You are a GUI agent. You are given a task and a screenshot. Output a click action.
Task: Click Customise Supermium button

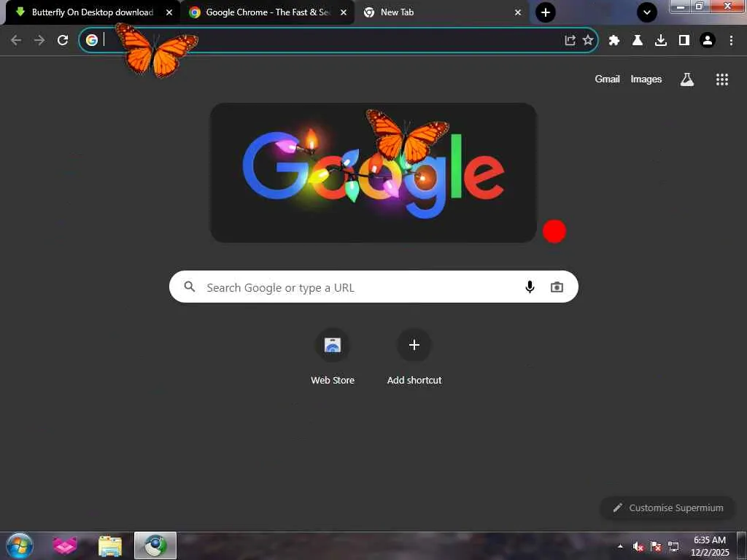click(x=668, y=507)
